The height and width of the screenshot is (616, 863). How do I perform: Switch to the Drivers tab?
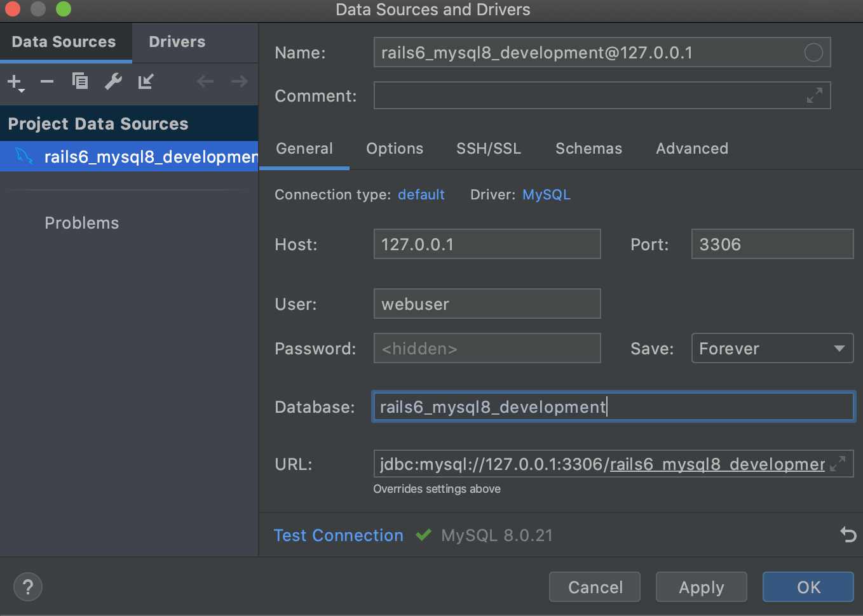pyautogui.click(x=177, y=42)
